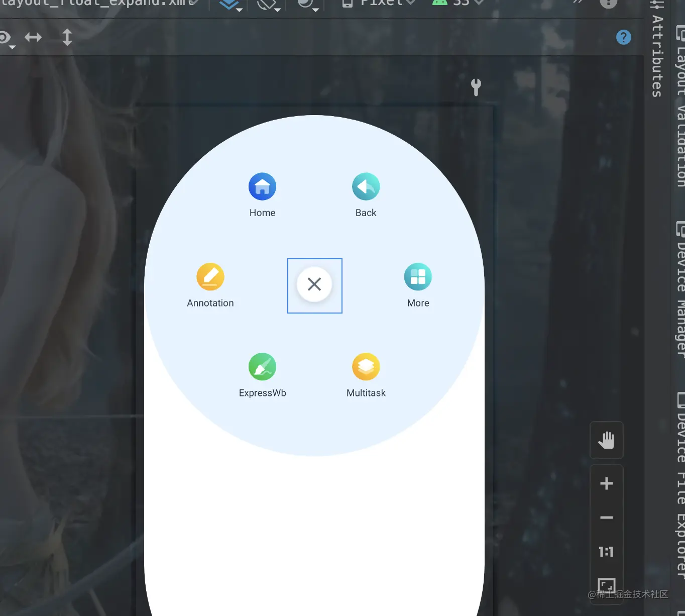Image resolution: width=685 pixels, height=616 pixels.
Task: Select the Annotation pencil icon
Action: [x=210, y=276]
